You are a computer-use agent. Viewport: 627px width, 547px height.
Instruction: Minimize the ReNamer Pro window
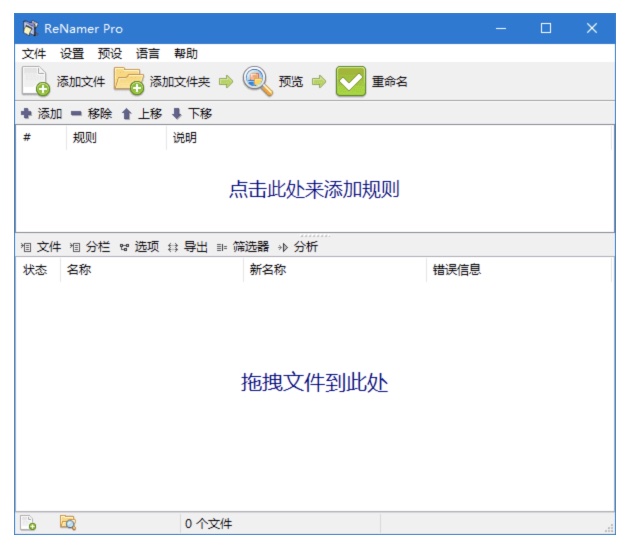pos(501,28)
